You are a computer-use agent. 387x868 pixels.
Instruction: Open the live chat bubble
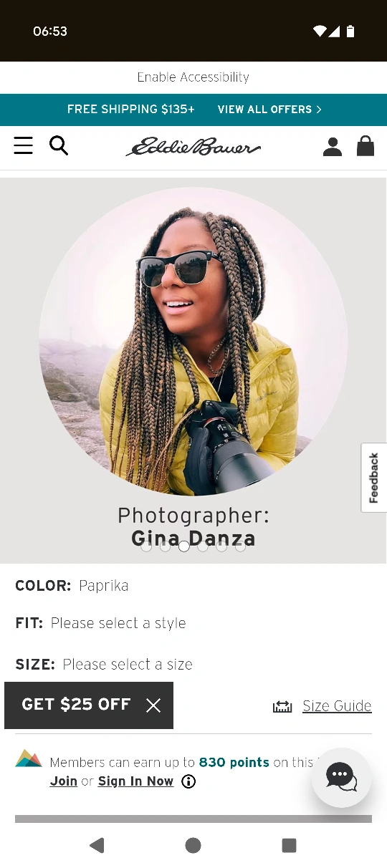(x=342, y=777)
